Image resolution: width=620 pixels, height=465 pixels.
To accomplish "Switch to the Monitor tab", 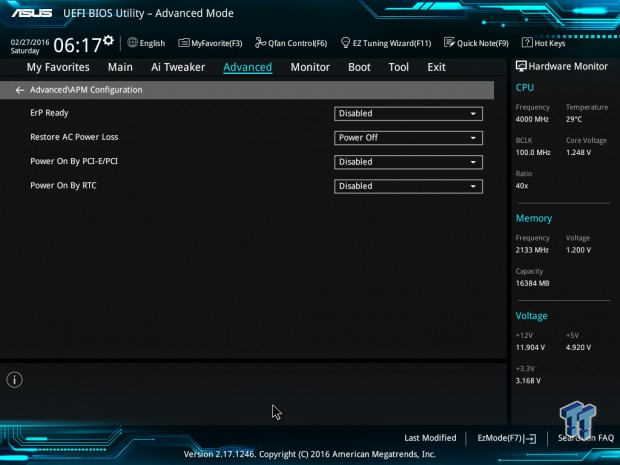I will [x=310, y=67].
